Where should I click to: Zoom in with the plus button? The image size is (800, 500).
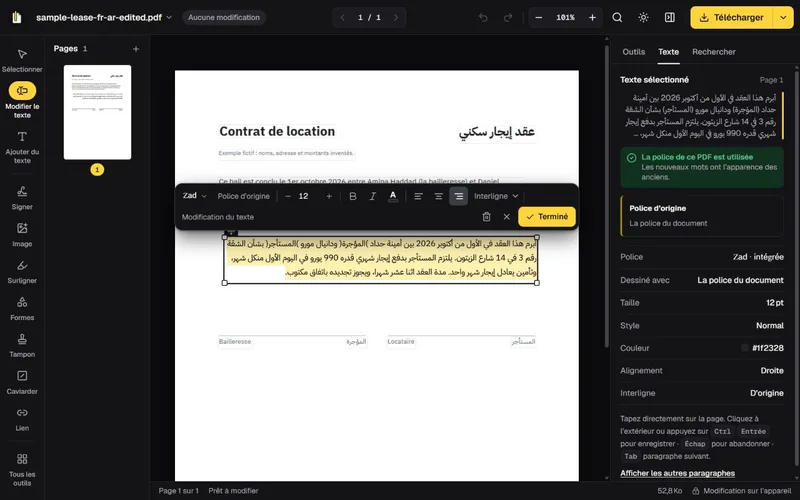click(x=592, y=17)
